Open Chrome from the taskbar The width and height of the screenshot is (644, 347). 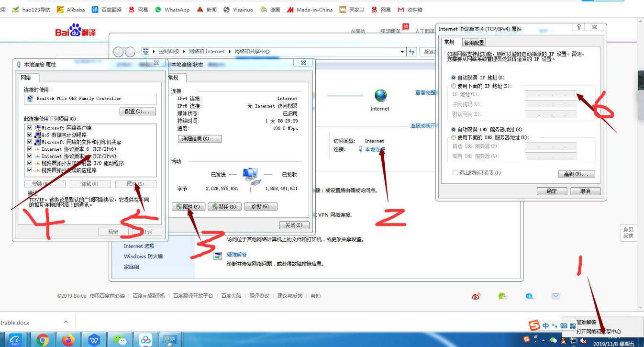pos(43,340)
